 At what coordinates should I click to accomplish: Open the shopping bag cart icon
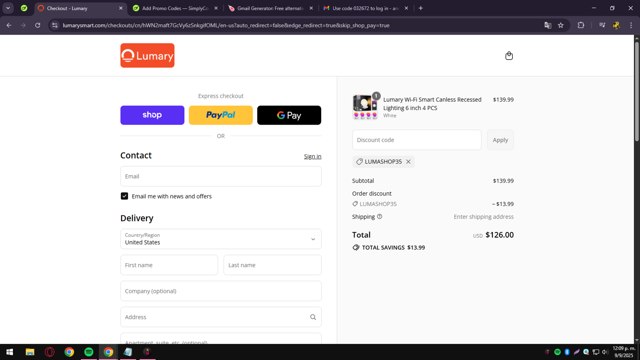tap(509, 56)
